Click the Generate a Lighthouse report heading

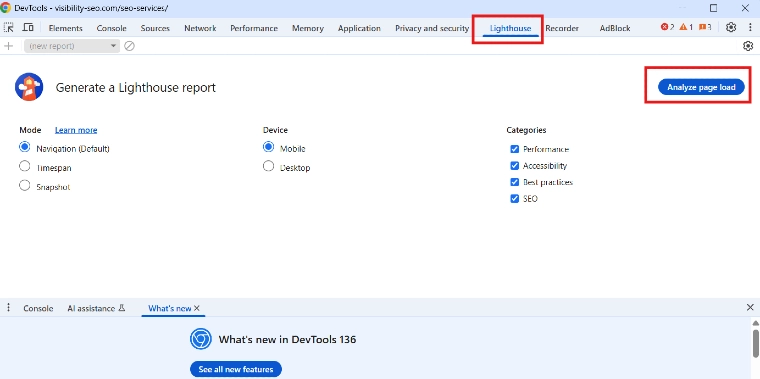point(136,88)
